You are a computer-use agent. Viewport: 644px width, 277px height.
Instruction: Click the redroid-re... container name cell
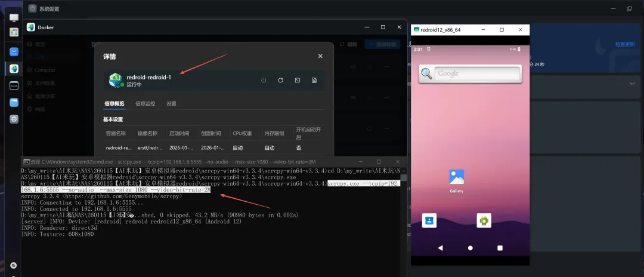tap(119, 147)
